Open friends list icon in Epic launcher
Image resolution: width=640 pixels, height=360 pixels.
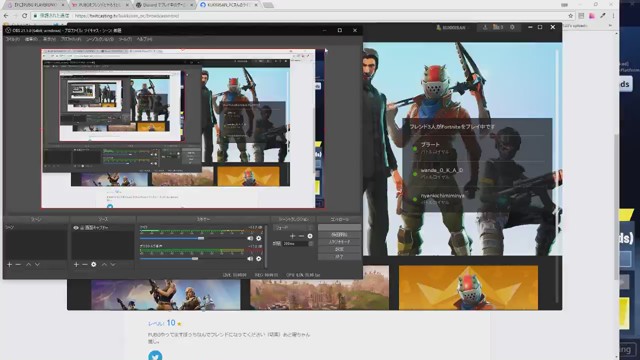[498, 27]
